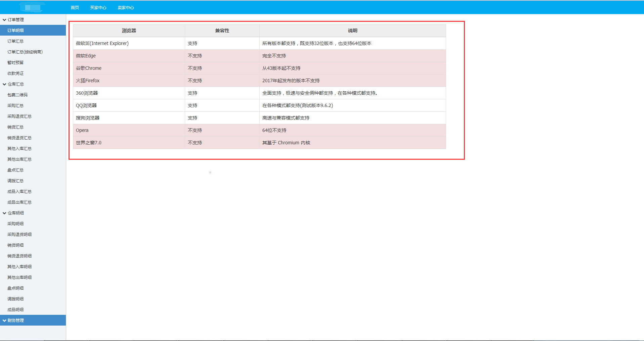
Task: Collapse the 仓库明细 section chevron
Action: 4,213
